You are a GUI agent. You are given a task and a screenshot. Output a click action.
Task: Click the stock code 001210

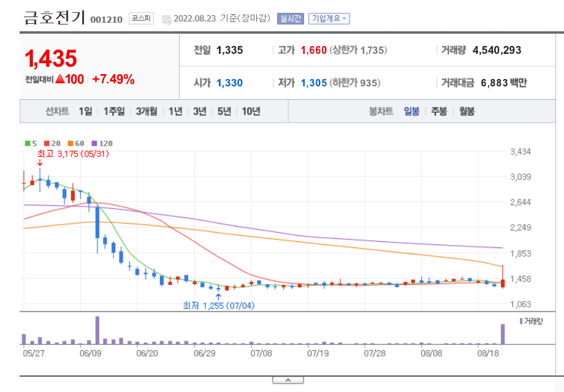pyautogui.click(x=107, y=20)
